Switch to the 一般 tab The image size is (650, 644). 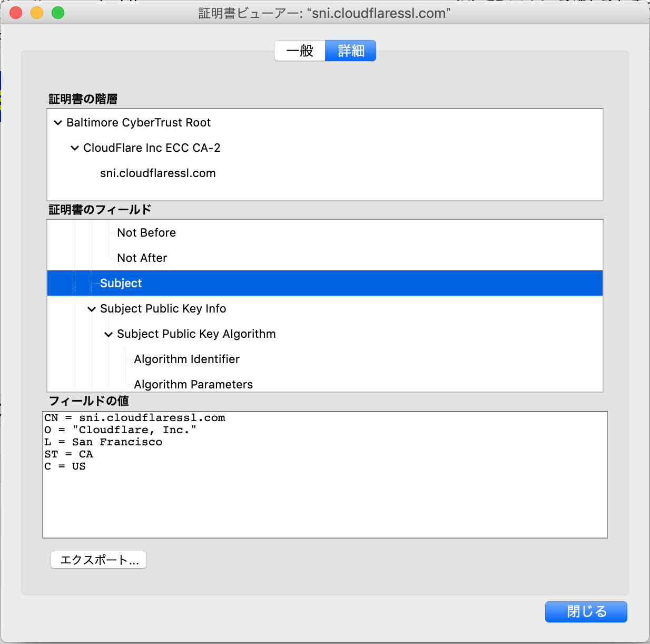point(300,51)
